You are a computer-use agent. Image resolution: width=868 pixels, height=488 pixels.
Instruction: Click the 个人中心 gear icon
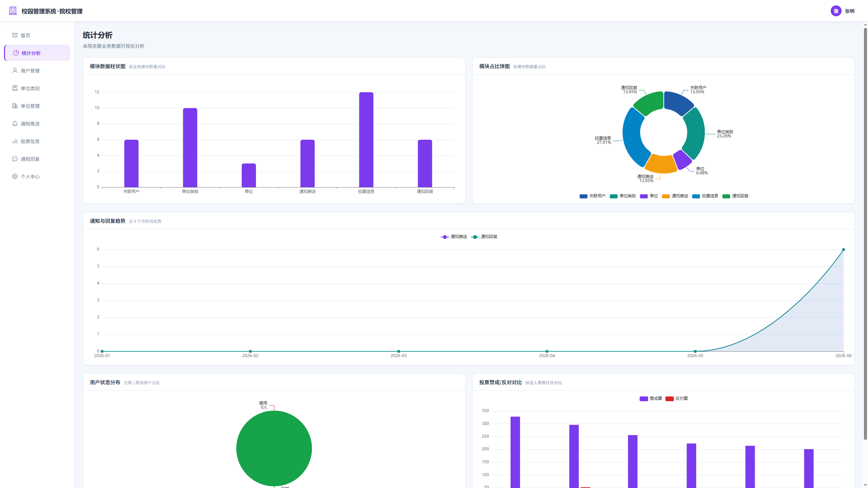pyautogui.click(x=15, y=176)
